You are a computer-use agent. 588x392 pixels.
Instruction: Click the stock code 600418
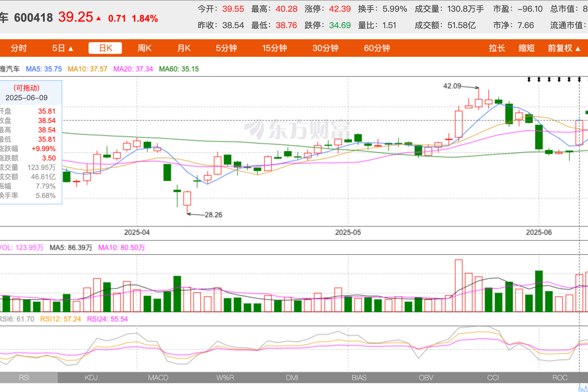33,18
